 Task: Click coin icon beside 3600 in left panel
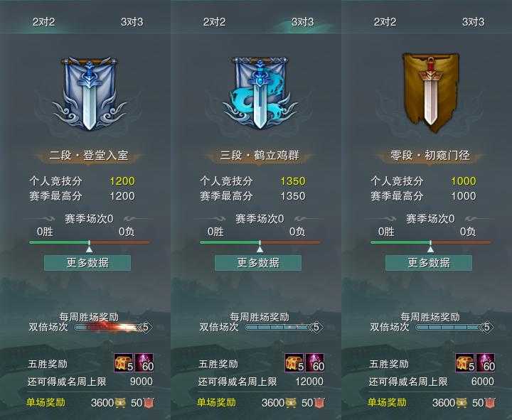120,403
